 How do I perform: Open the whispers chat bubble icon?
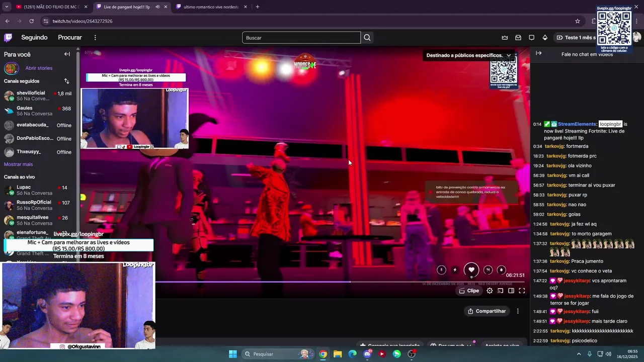click(531, 38)
